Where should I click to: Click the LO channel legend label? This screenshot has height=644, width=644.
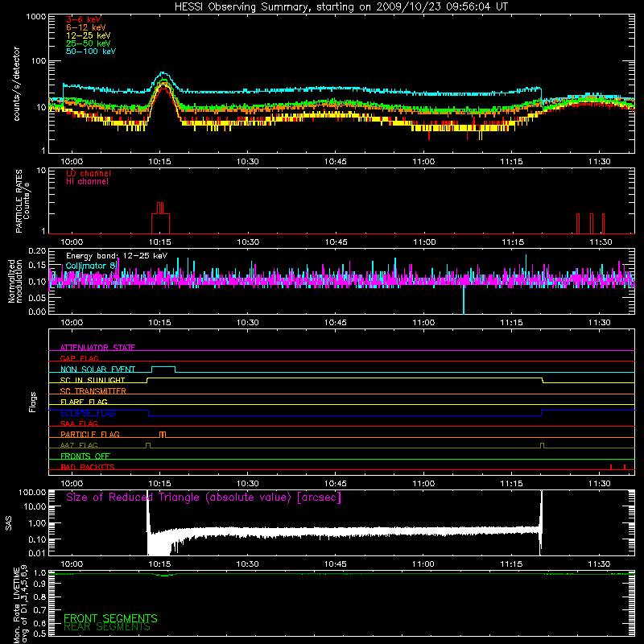click(x=89, y=173)
